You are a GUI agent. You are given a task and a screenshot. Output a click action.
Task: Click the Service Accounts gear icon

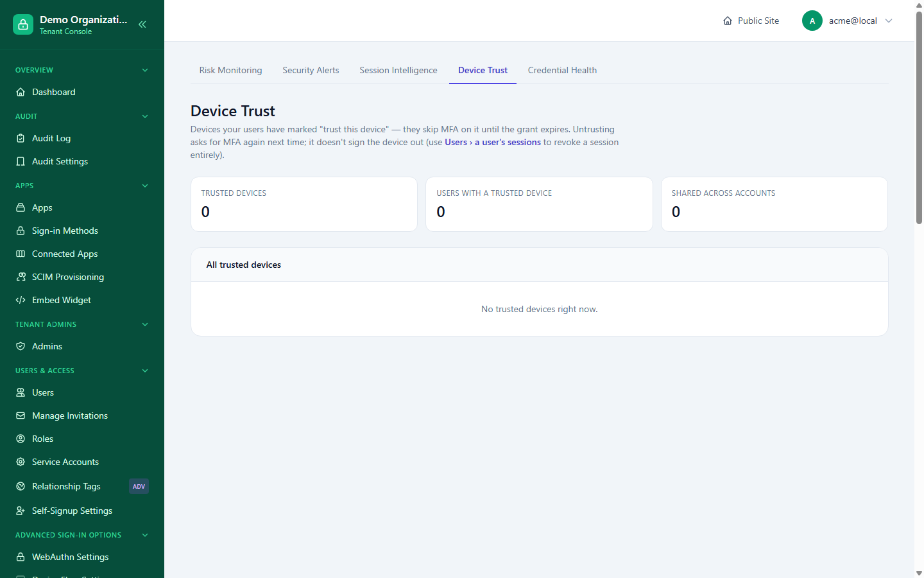coord(21,462)
